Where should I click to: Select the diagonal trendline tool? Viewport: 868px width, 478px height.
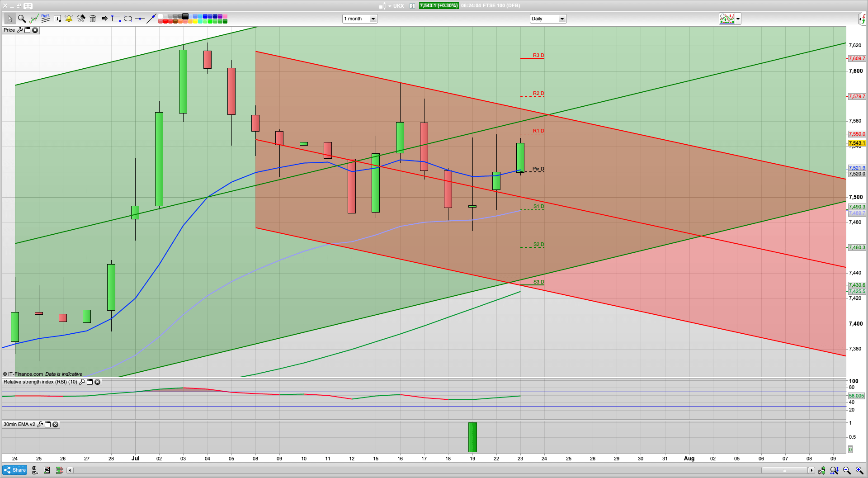[151, 18]
